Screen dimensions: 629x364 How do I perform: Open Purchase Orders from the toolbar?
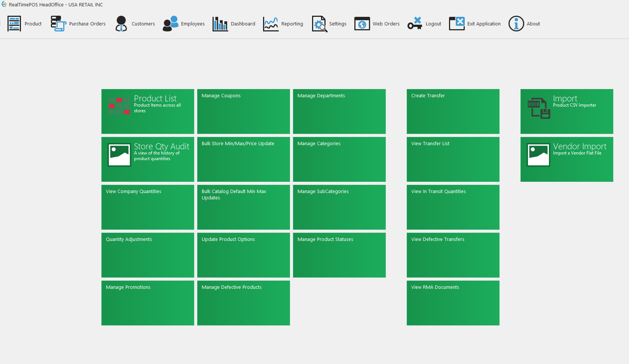(x=78, y=24)
